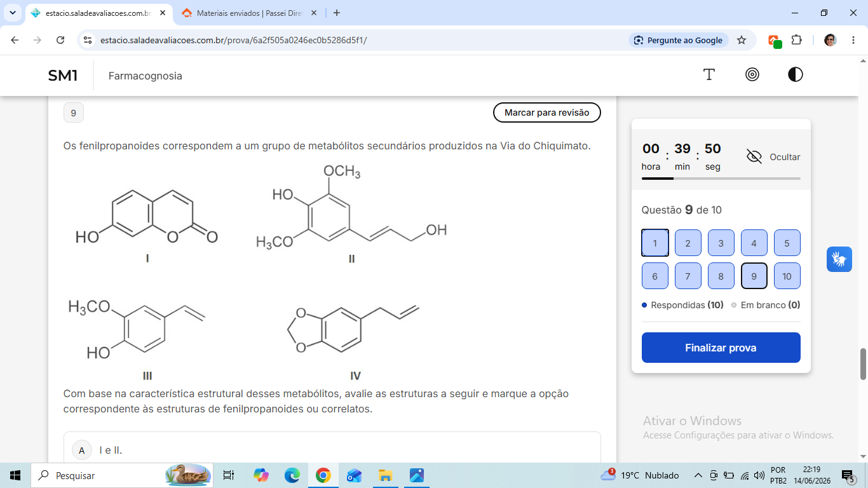Go to question 1
868x488 pixels.
[x=655, y=243]
